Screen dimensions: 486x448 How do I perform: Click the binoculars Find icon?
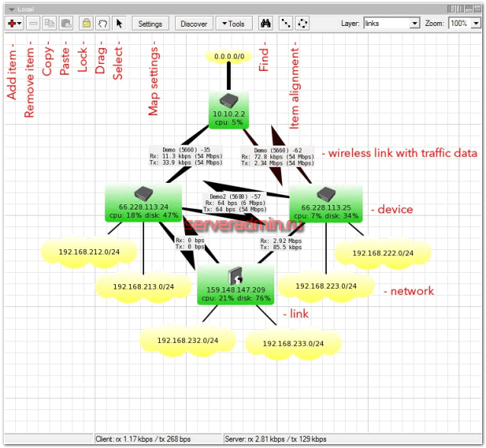coord(266,24)
